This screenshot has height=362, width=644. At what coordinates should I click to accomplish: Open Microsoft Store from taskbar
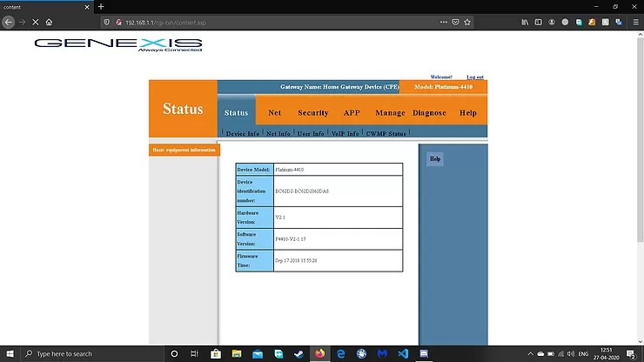click(x=216, y=354)
